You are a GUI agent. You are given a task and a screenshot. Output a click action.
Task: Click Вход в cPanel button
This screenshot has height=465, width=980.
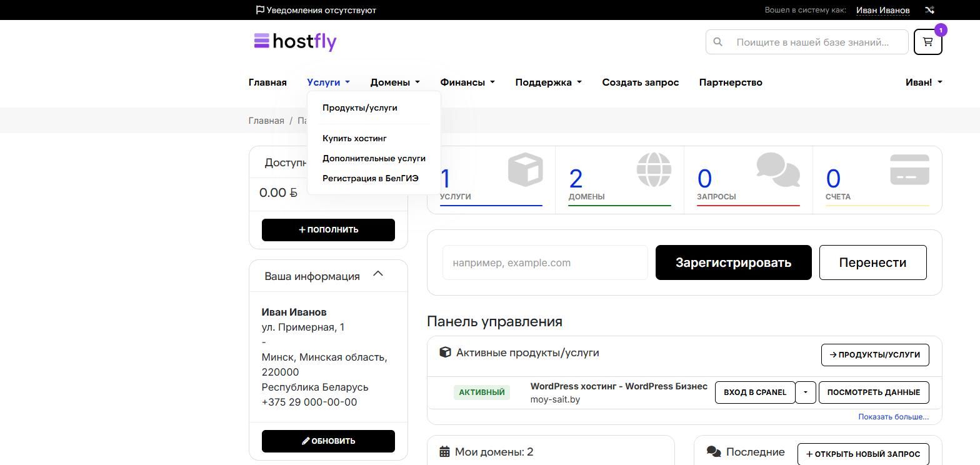coord(755,392)
